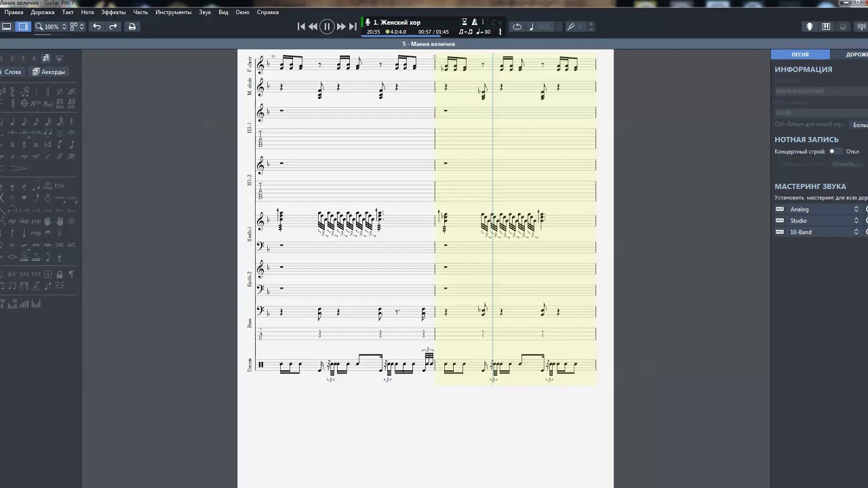Viewport: 868px width, 488px height.
Task: Toggle the edition palette panel icon
Action: [x=7, y=26]
